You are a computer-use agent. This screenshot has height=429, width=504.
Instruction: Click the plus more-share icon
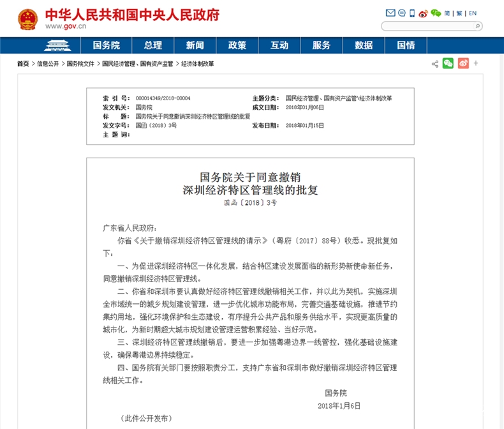tap(476, 63)
